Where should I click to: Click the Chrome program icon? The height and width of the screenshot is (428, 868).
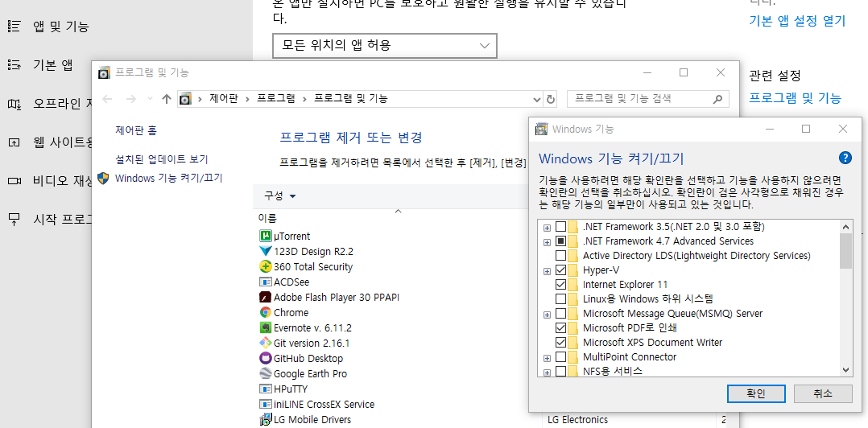[265, 312]
